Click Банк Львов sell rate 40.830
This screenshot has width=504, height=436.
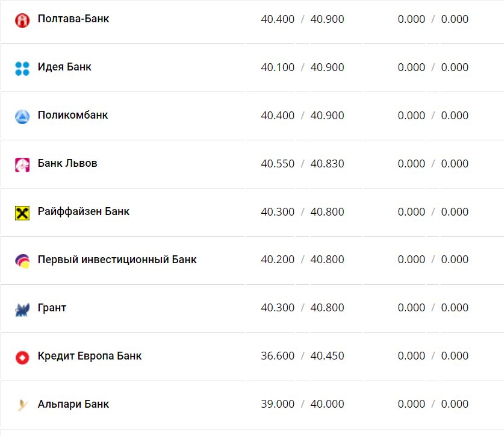[x=327, y=163]
